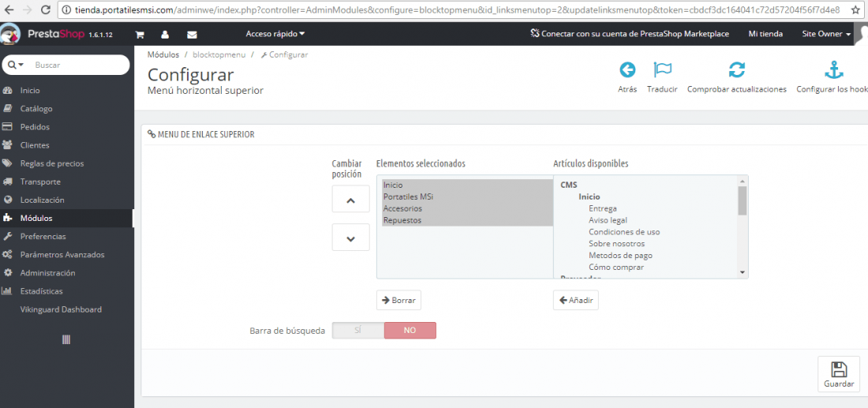Click Módulos breadcrumb link
The height and width of the screenshot is (408, 868).
[x=163, y=54]
